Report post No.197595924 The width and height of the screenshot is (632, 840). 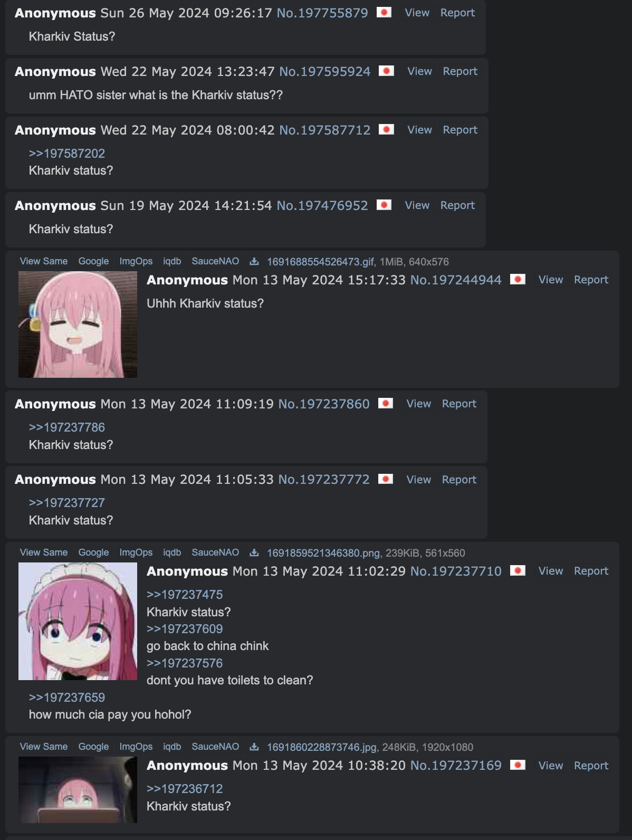460,71
